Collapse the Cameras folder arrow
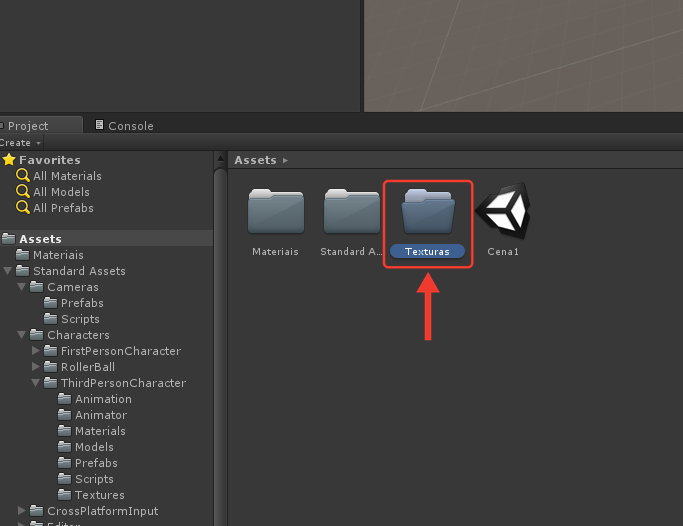Image resolution: width=683 pixels, height=526 pixels. (x=21, y=287)
